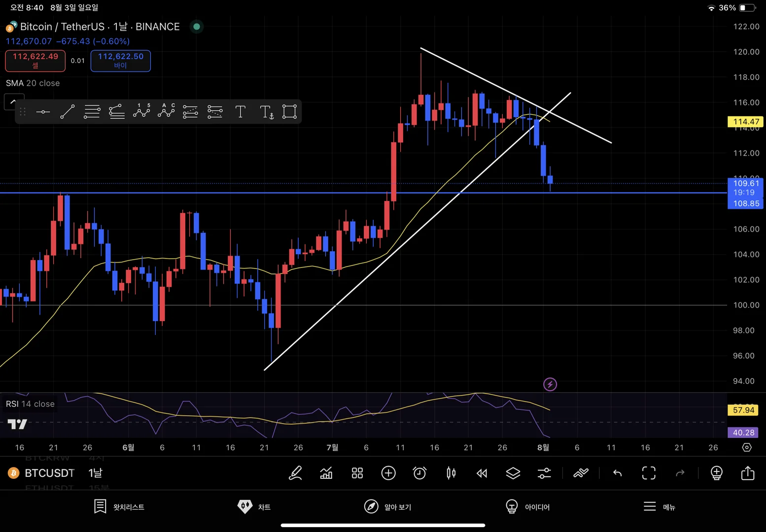Tap the 8월 date axis label
This screenshot has width=766, height=532.
point(543,447)
